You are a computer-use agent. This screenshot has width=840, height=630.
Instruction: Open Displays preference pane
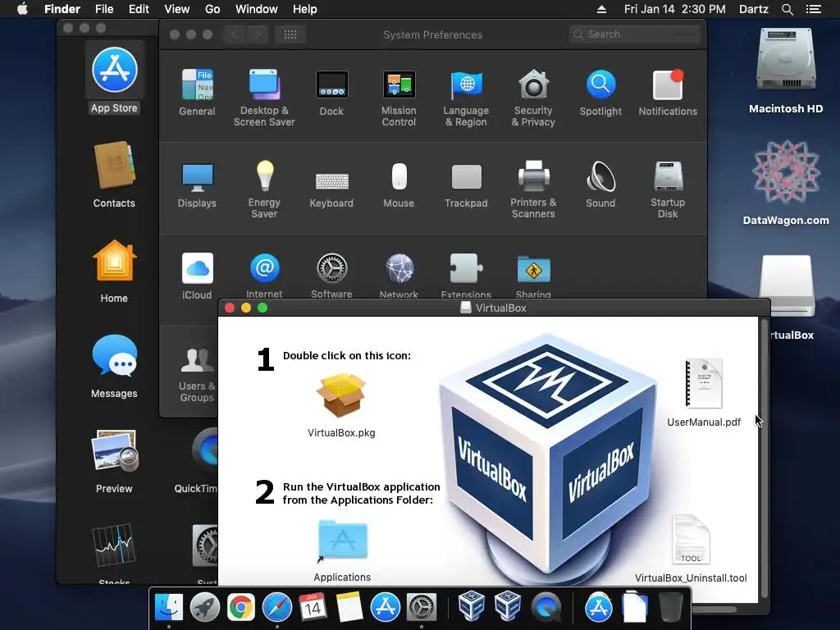tap(197, 185)
